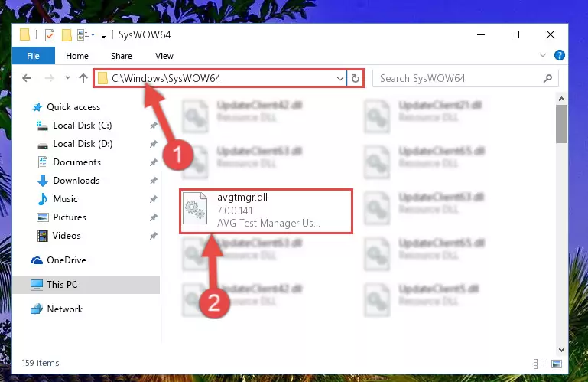Refresh the SysWOW64 folder
The width and height of the screenshot is (588, 382).
[355, 79]
